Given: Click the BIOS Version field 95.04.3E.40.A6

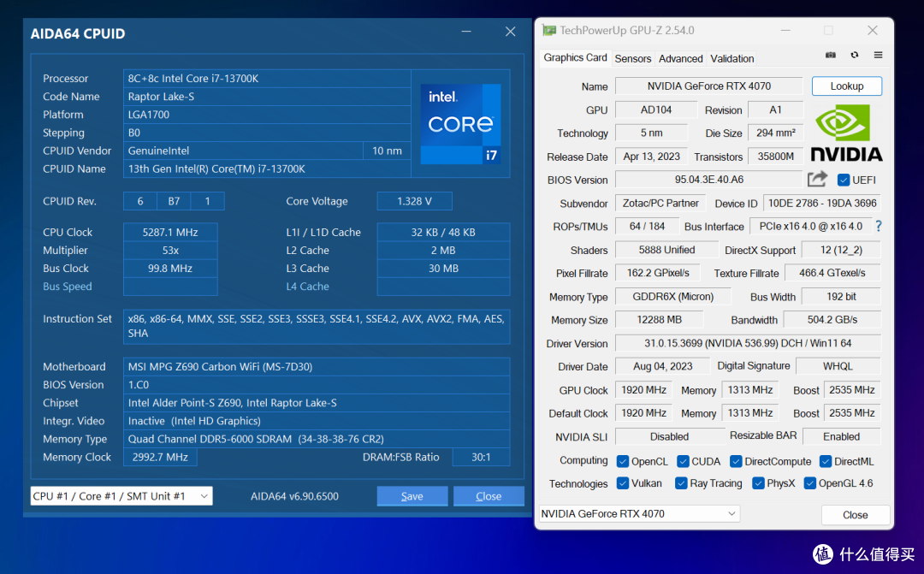Looking at the screenshot, I should 709,179.
